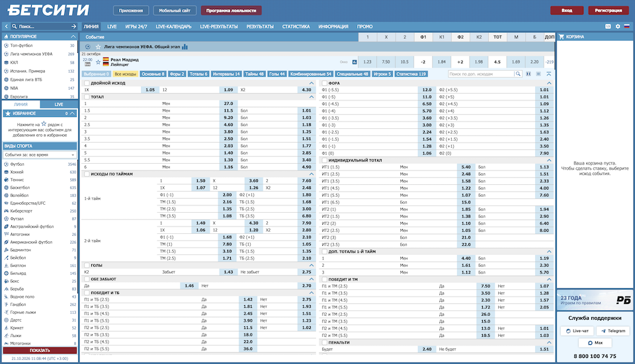Open the LIVE tab in the main menu
Viewport: 635px width, 364px height.
[x=112, y=26]
